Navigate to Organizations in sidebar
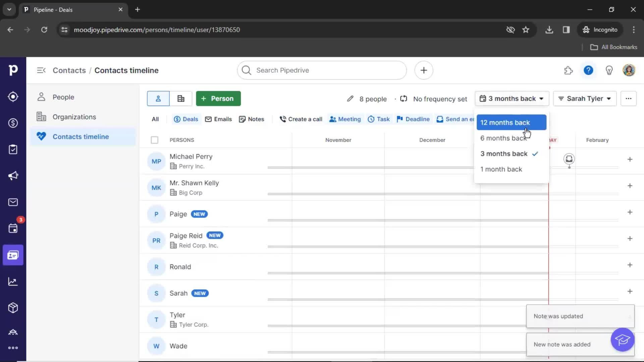 (x=74, y=117)
